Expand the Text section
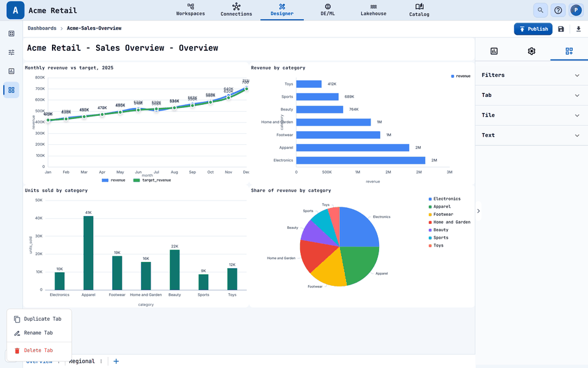 click(531, 135)
